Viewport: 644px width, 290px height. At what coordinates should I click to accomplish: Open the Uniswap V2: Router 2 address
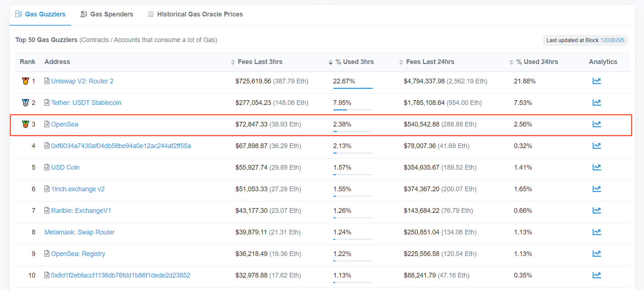tap(82, 81)
